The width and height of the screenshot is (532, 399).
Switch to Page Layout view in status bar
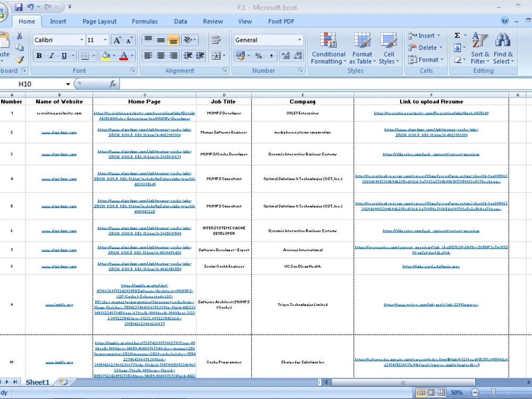coord(431,393)
